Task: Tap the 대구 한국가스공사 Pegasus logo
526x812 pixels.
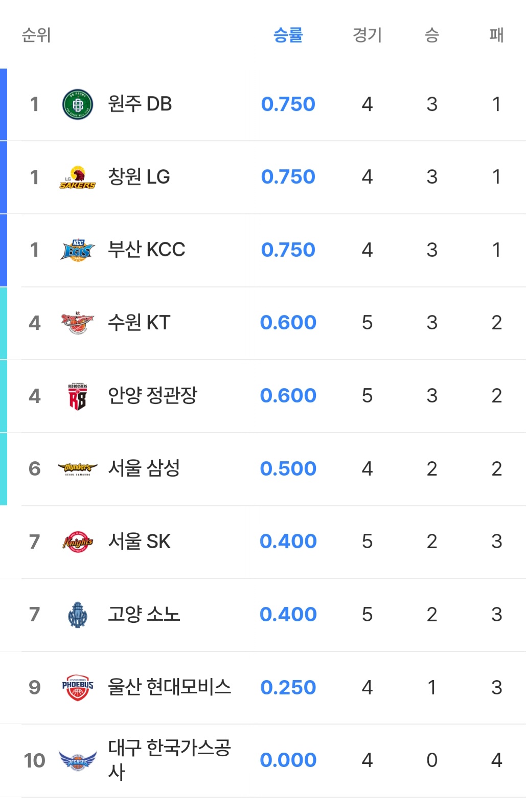Action: click(x=78, y=761)
